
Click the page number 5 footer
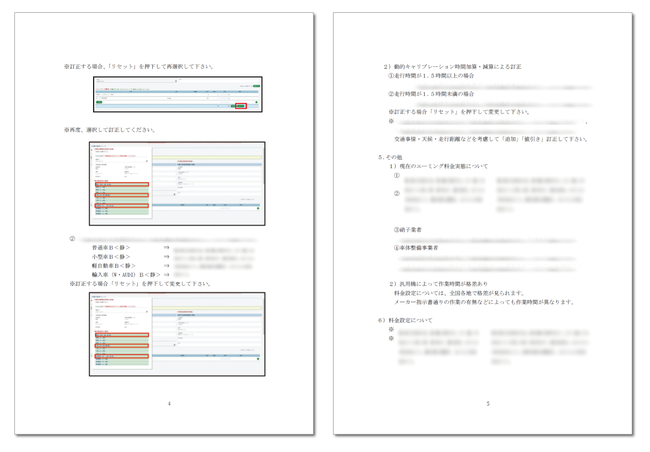(x=488, y=403)
